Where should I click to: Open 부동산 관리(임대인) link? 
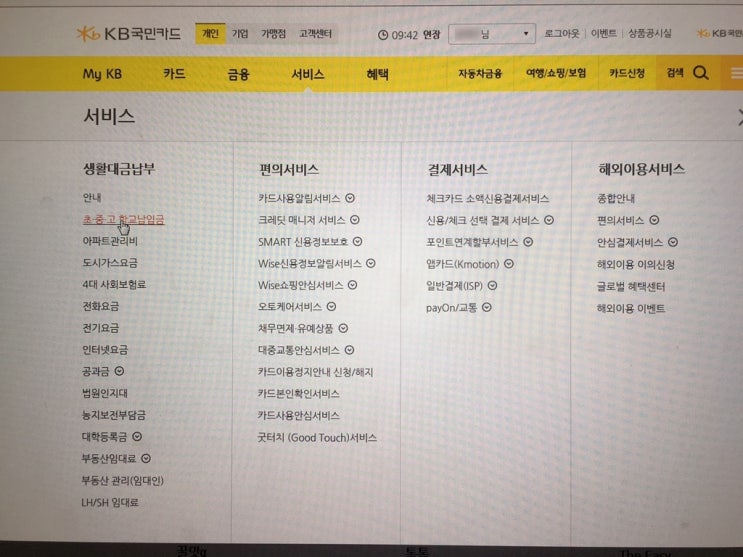tap(122, 480)
